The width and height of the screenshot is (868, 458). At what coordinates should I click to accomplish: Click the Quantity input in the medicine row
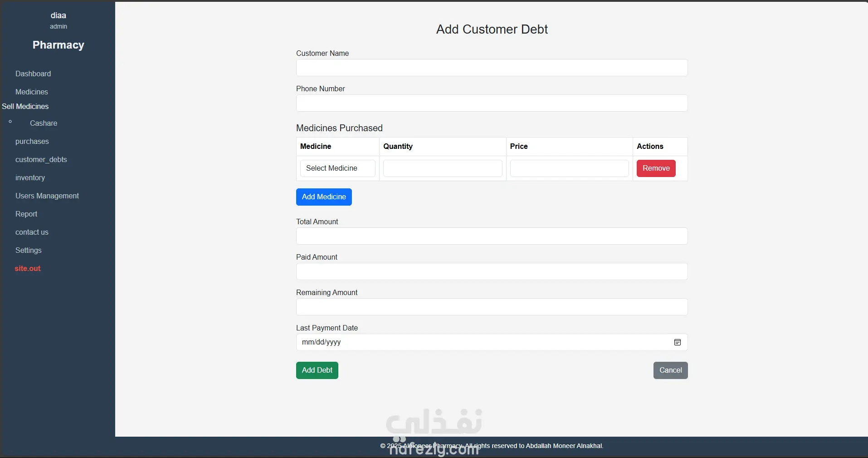pyautogui.click(x=443, y=168)
